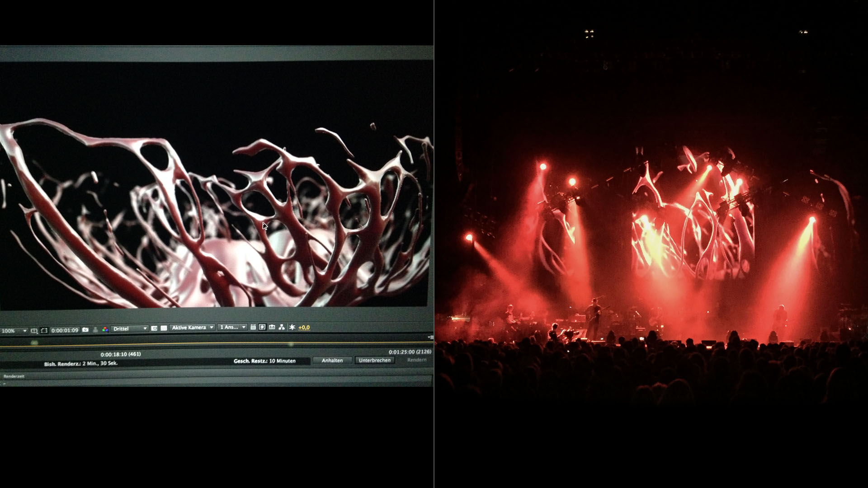Open the RGB channel color icon
Image resolution: width=868 pixels, height=488 pixels.
[x=105, y=329]
